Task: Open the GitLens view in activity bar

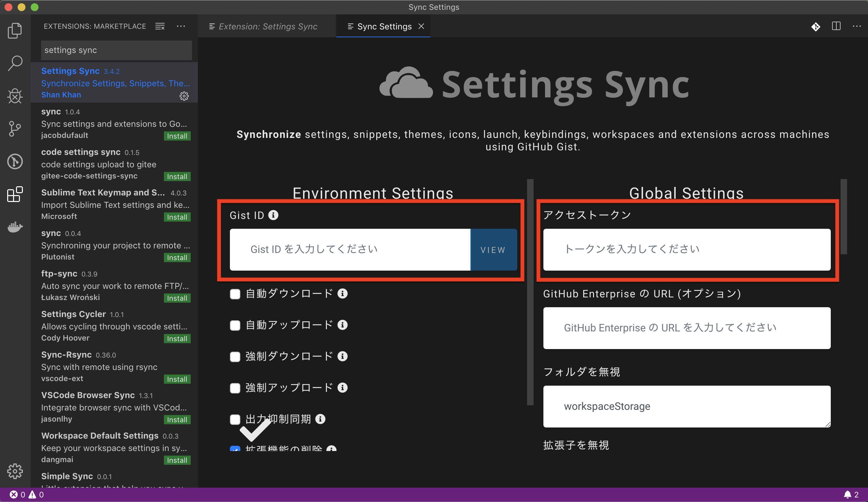Action: [x=15, y=161]
